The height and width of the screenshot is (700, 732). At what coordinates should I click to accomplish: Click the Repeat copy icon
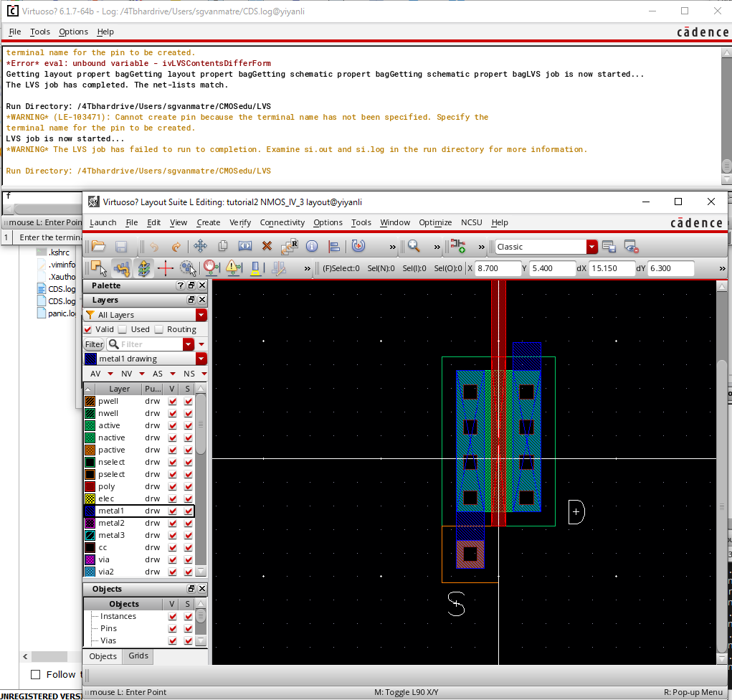coord(290,246)
